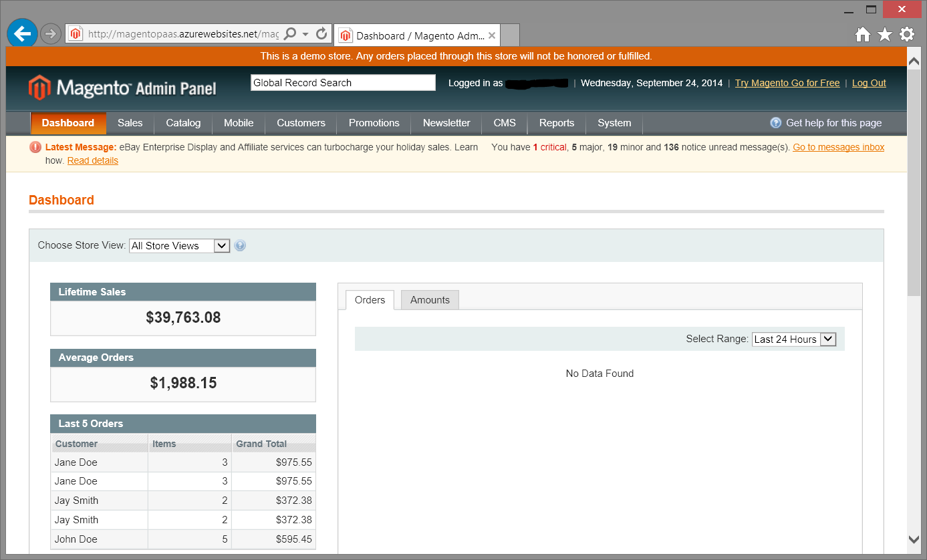
Task: Switch to the Amounts chart tab
Action: [430, 300]
